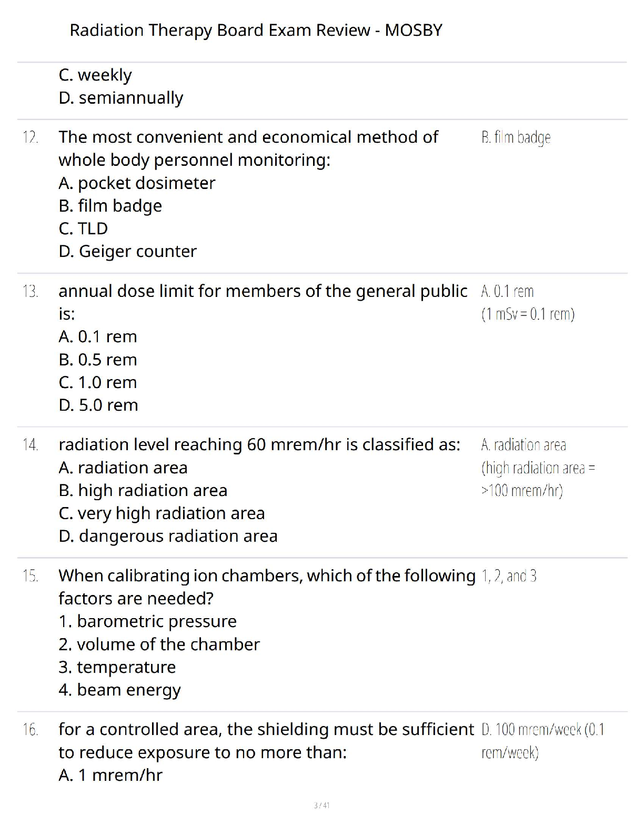Click answer choice 'B. film badge' under question 12
Viewport: 644px width, 834px height.
click(110, 205)
